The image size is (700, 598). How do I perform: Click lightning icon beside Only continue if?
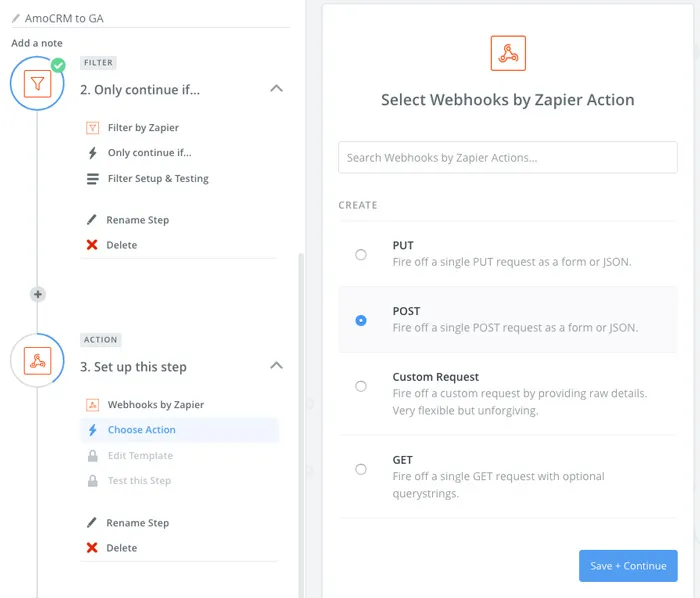coord(92,153)
